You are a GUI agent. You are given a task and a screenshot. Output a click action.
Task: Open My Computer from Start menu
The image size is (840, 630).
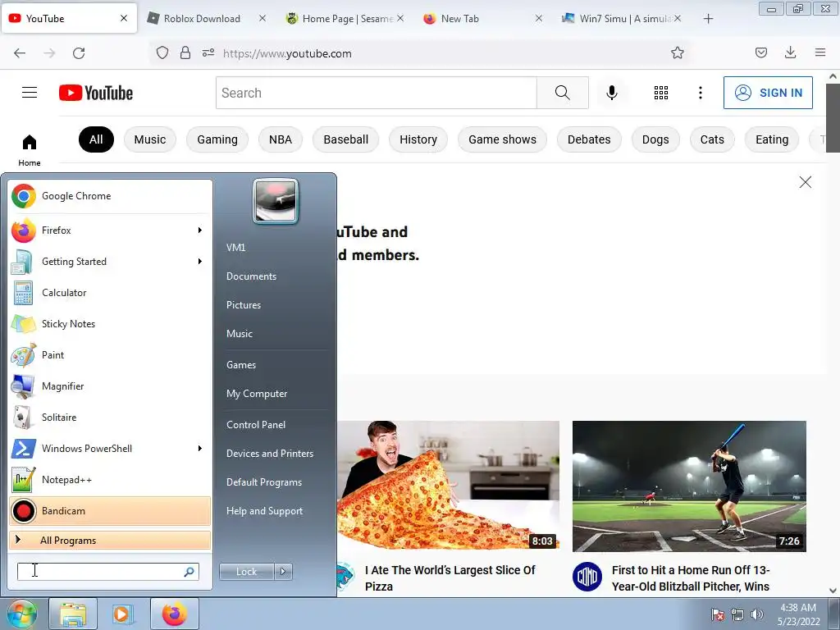click(x=257, y=394)
